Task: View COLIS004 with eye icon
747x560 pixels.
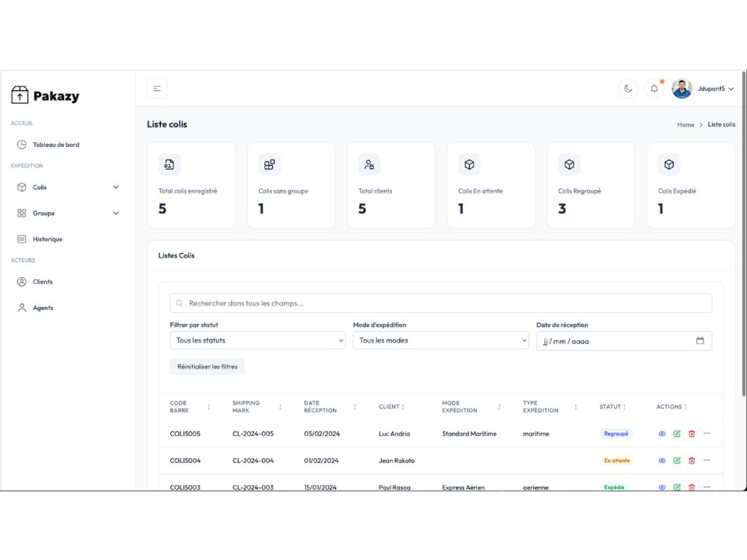Action: point(662,461)
